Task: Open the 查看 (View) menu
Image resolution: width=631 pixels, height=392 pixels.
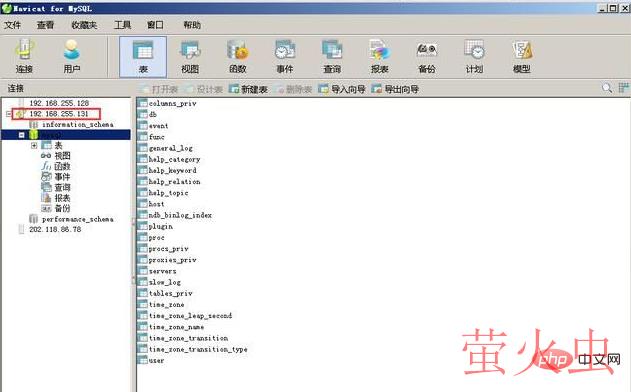Action: point(45,25)
